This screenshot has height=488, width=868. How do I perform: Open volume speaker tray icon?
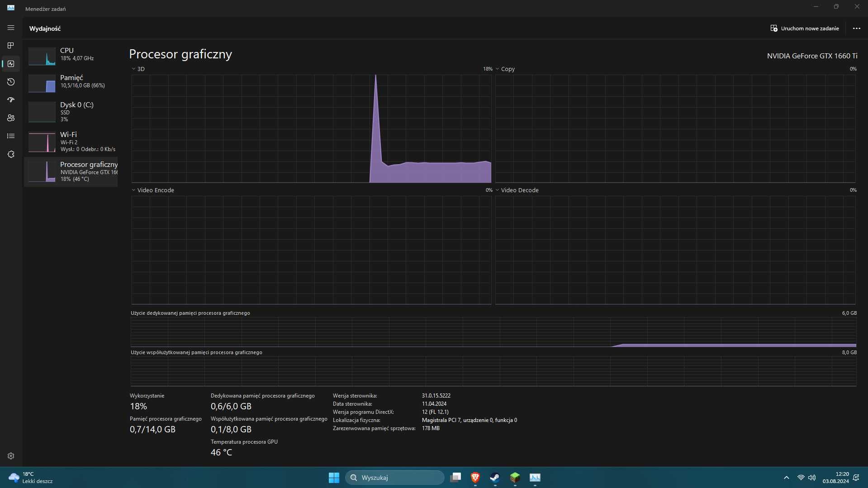coord(812,478)
